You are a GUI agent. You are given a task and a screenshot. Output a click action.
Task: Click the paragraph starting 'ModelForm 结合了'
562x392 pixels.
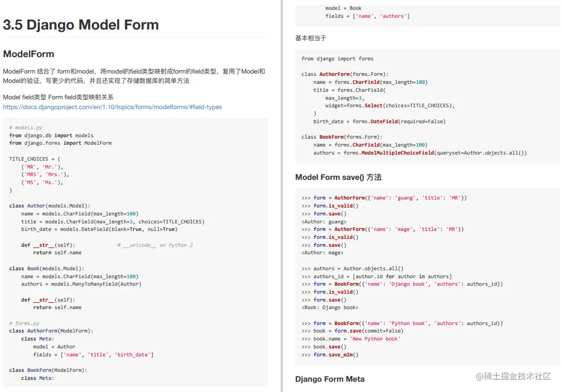pos(134,76)
